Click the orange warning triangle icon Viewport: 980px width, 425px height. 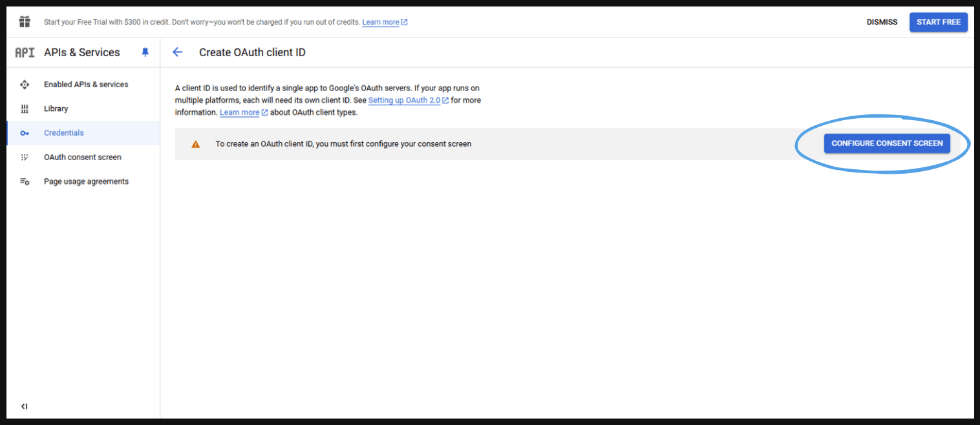pos(196,144)
